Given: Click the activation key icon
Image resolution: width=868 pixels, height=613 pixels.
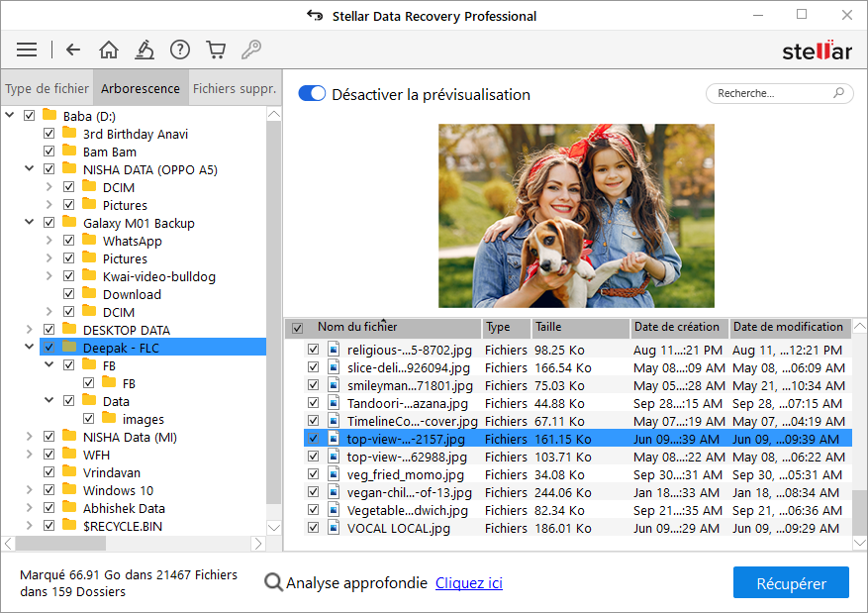Looking at the screenshot, I should coord(251,50).
